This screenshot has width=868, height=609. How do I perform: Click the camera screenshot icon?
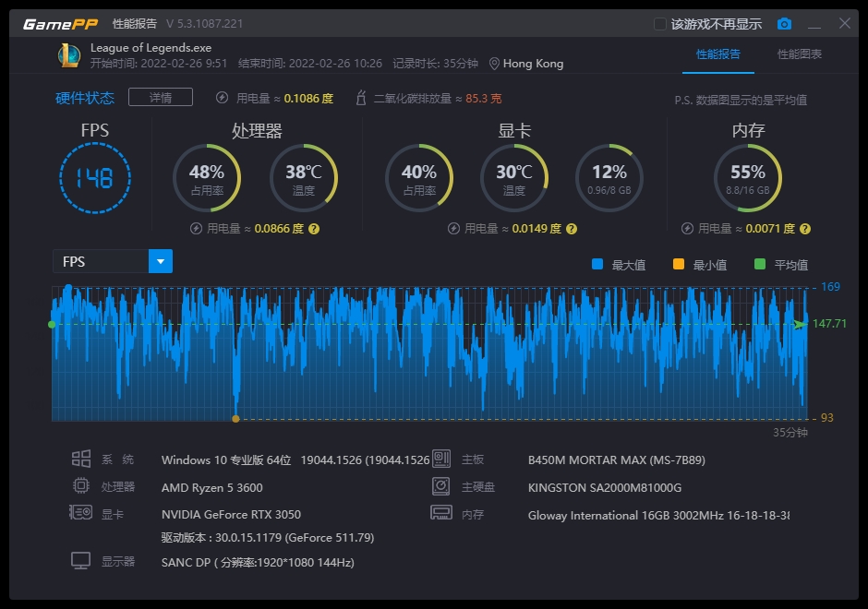click(784, 24)
